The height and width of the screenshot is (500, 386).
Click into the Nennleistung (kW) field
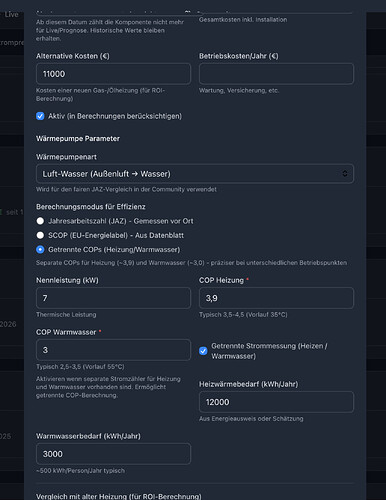[x=113, y=298]
